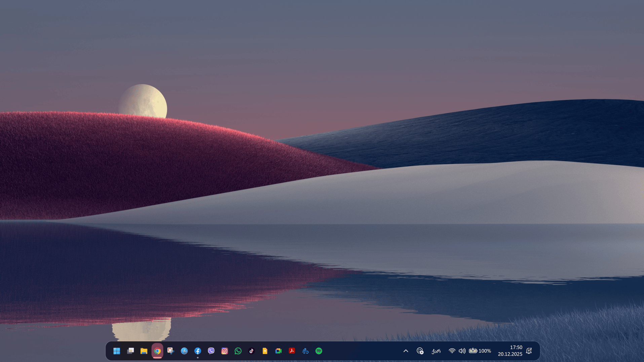Launch File Explorer from the taskbar

[144, 351]
